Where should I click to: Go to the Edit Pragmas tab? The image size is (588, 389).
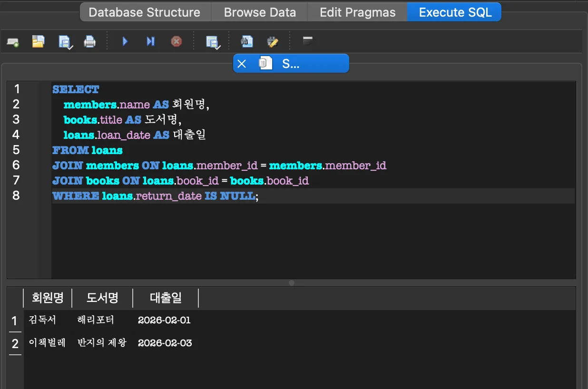[357, 12]
